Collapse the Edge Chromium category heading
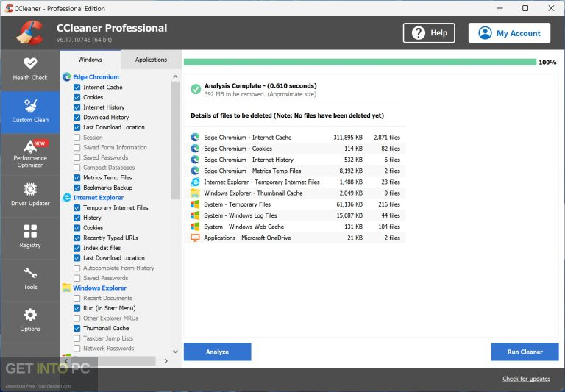 tap(96, 77)
